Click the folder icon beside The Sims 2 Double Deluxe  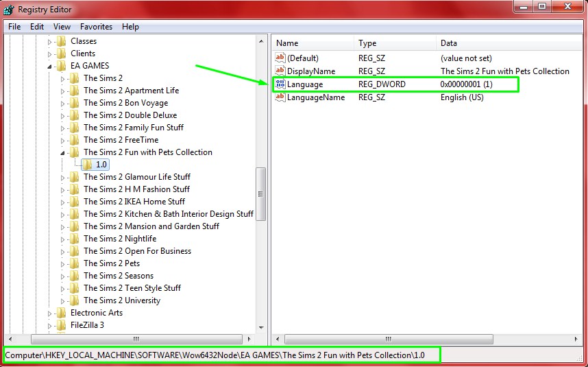(75, 115)
